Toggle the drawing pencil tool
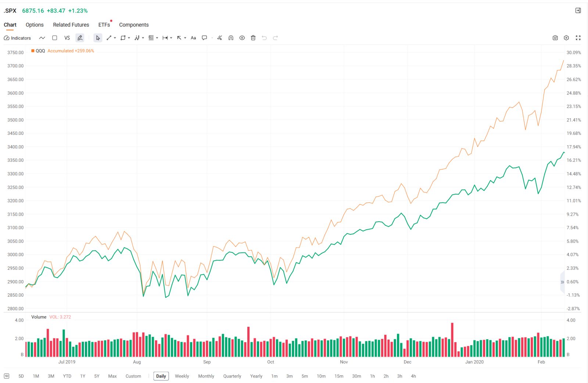 point(80,38)
